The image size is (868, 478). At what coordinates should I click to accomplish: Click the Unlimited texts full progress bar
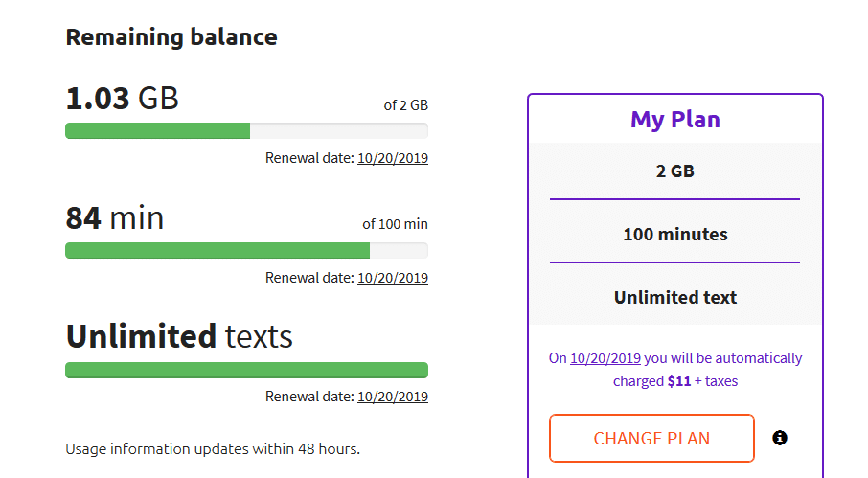click(x=246, y=370)
